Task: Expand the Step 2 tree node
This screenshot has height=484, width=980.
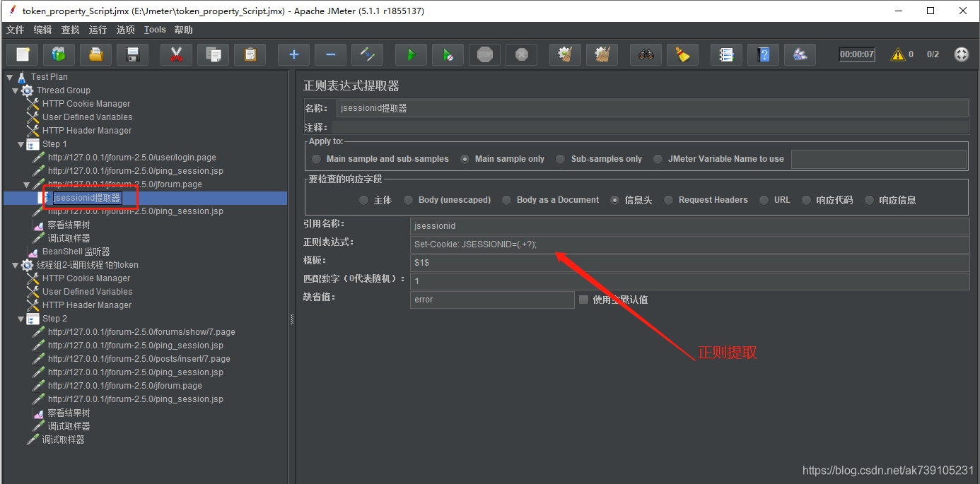Action: pos(21,318)
